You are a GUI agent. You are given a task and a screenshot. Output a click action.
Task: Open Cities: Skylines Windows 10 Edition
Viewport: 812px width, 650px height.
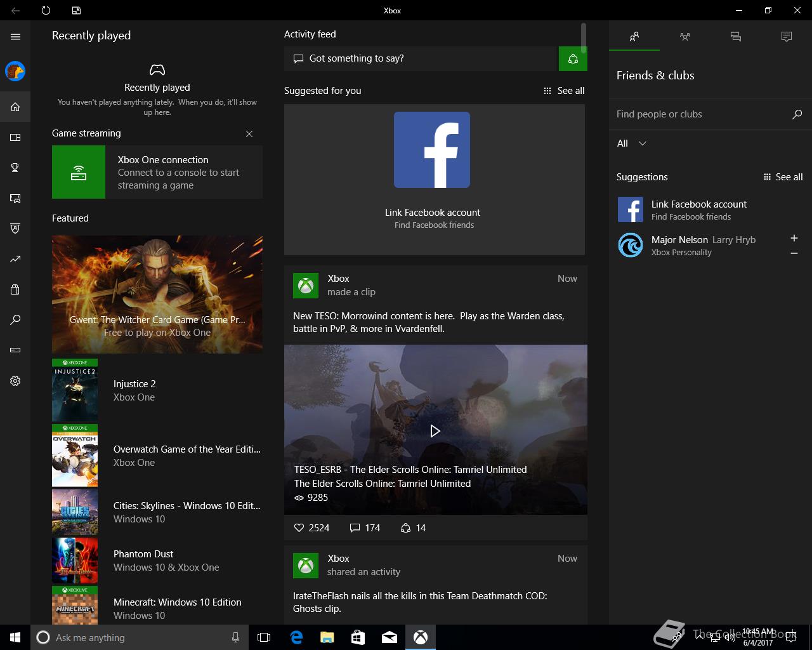157,512
